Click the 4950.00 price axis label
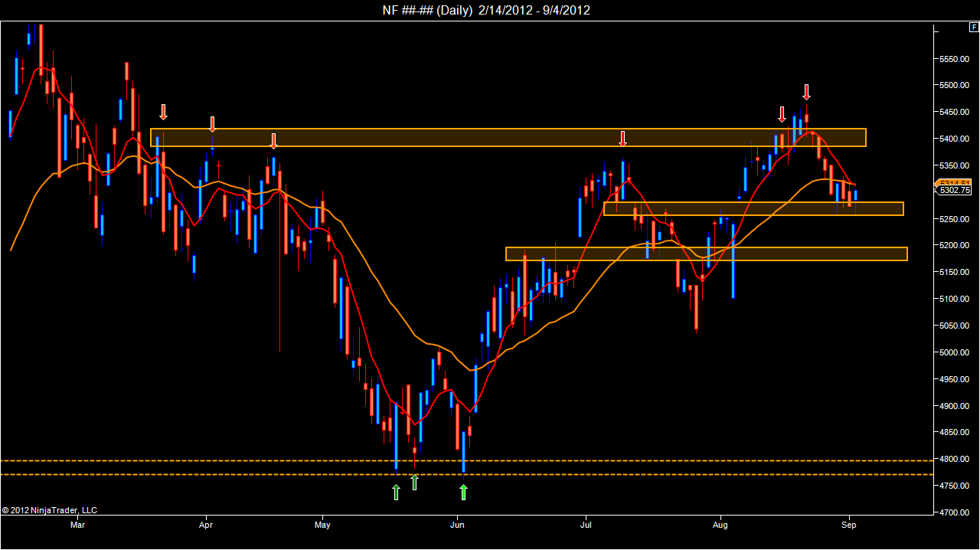This screenshot has height=550, width=980. click(x=955, y=379)
